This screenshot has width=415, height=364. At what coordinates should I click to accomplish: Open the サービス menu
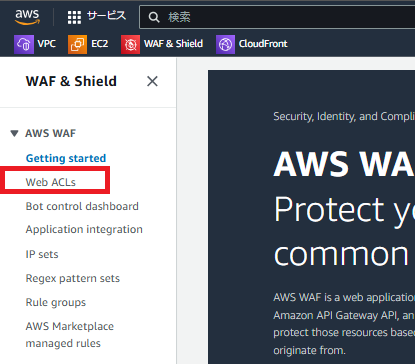coord(106,16)
